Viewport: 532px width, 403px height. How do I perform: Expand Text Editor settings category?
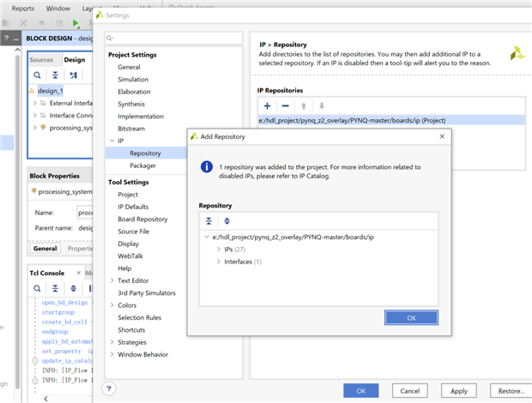(x=112, y=280)
